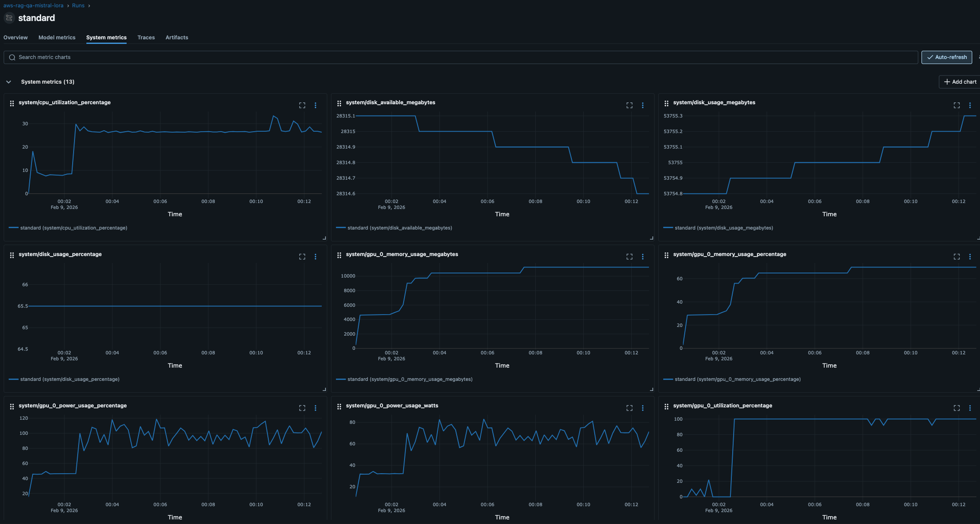This screenshot has height=524, width=980.
Task: Toggle the standard series in cpu_utilization chart legend
Action: coord(73,227)
